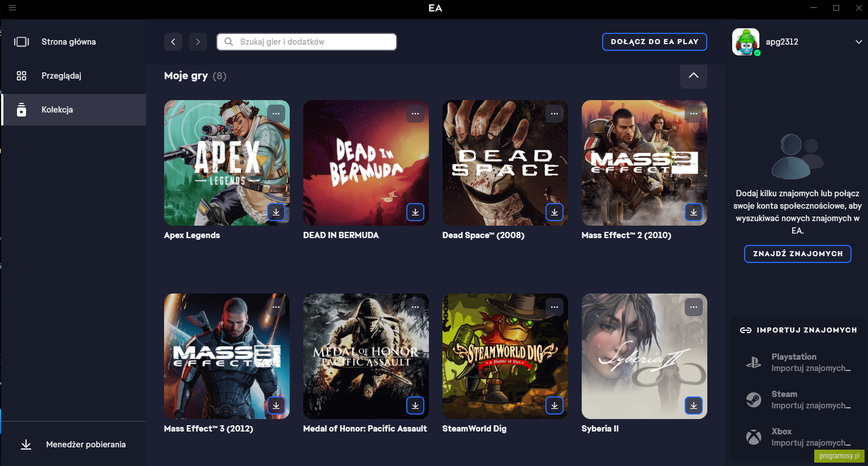Click the Moje gry heading
The width and height of the screenshot is (868, 466).
coord(186,76)
